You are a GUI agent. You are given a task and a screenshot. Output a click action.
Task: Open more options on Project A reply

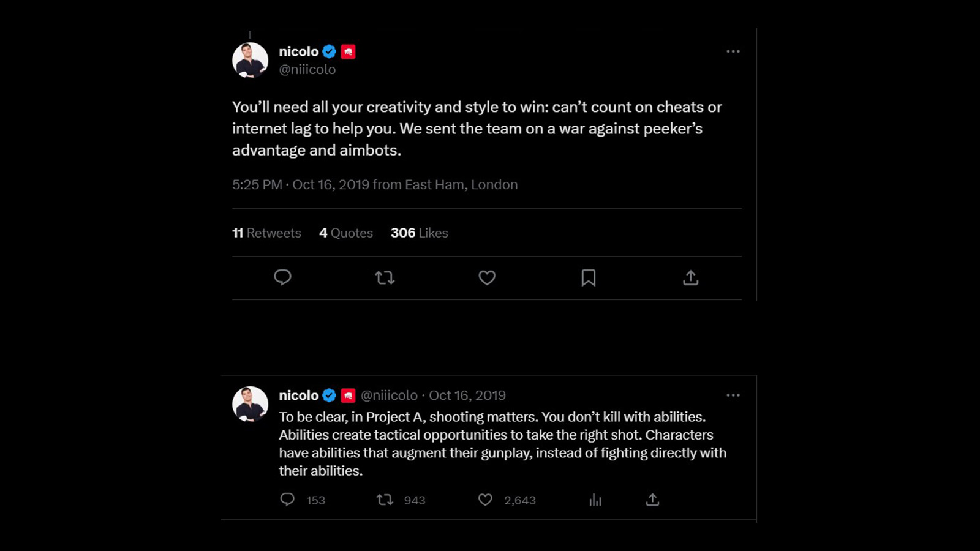pos(733,395)
